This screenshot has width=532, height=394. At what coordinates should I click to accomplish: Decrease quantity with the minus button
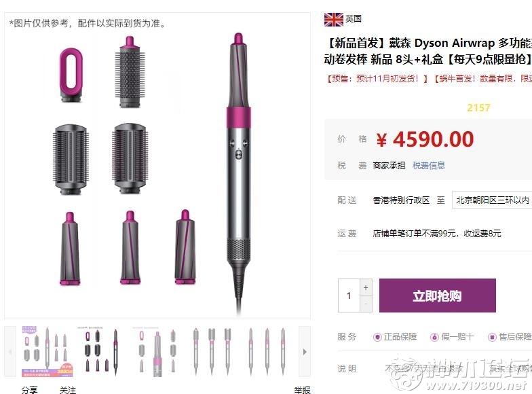coord(366,304)
